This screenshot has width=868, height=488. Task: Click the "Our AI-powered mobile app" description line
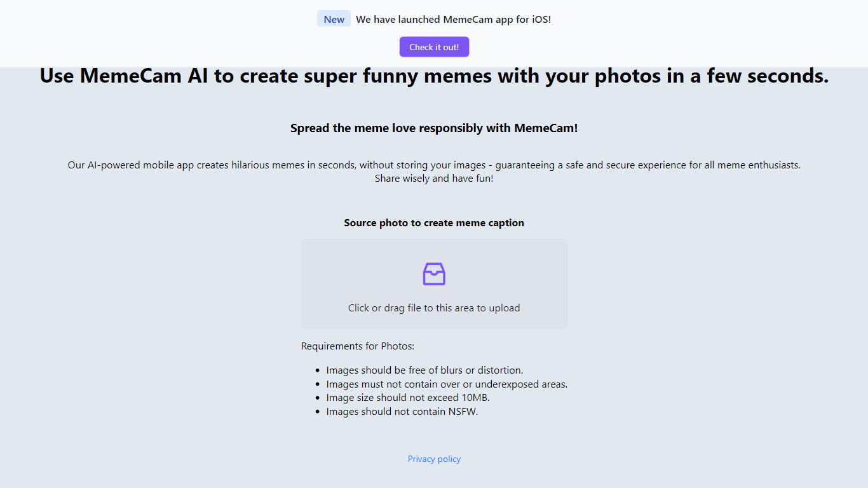point(434,165)
